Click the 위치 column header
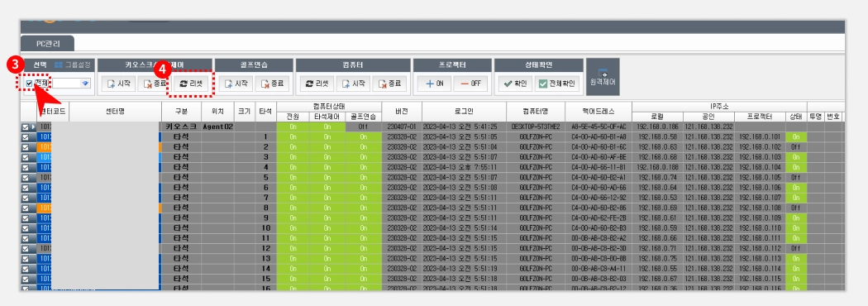 217,112
